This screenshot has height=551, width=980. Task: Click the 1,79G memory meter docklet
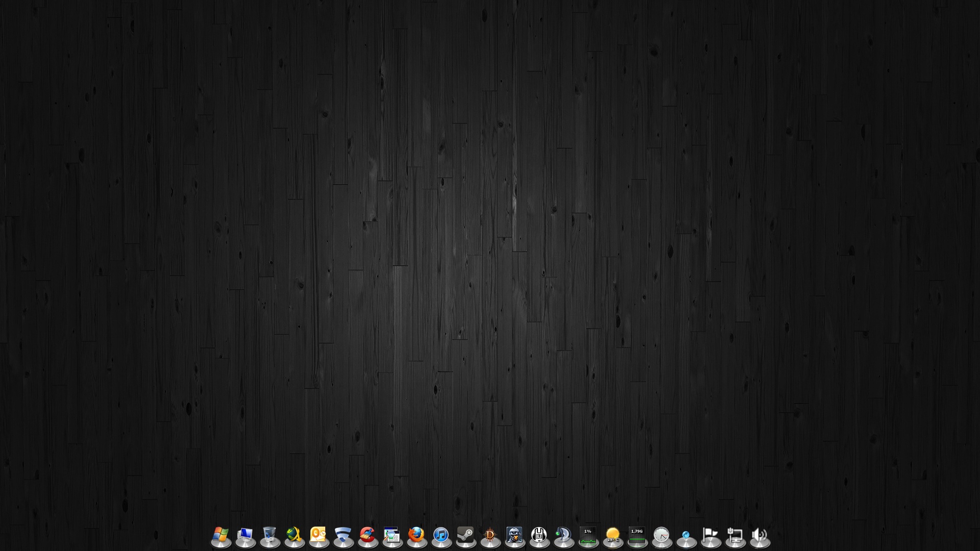[x=637, y=535]
